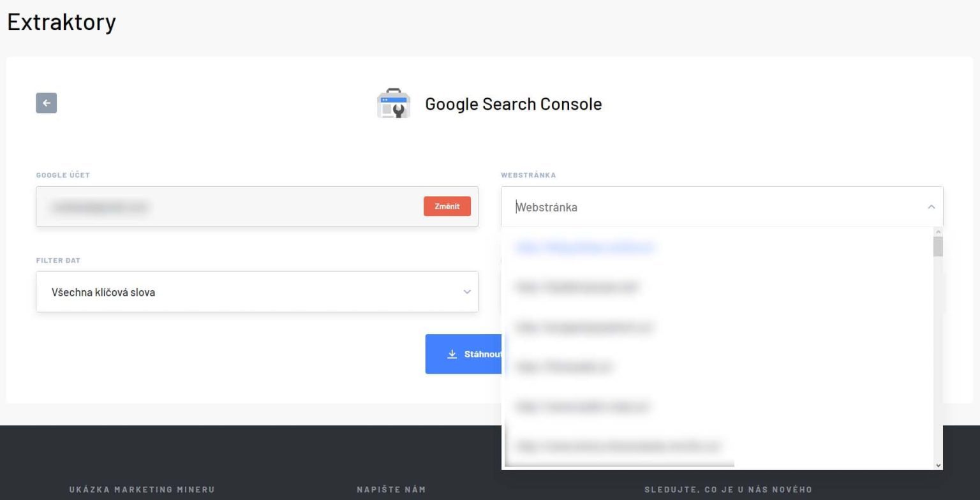Click the Google Search Console title text
This screenshot has height=500, width=980.
(x=513, y=104)
